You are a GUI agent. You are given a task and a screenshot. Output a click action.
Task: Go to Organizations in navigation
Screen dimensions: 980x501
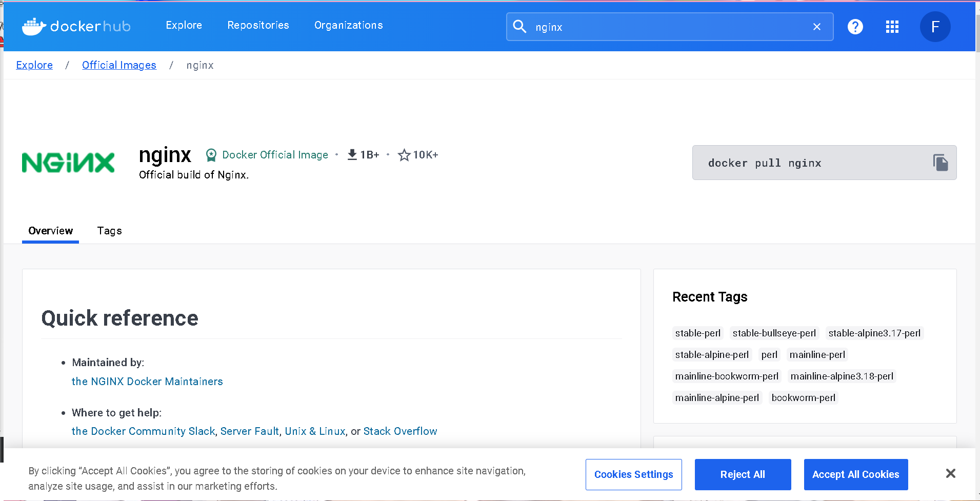coord(348,25)
